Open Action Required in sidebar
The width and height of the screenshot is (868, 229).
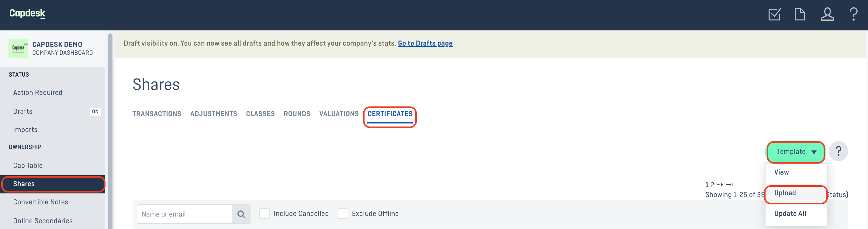38,92
